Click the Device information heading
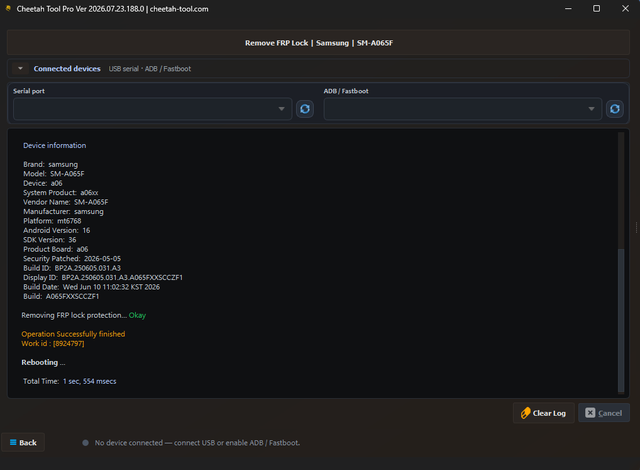The width and height of the screenshot is (640, 470). click(x=55, y=145)
